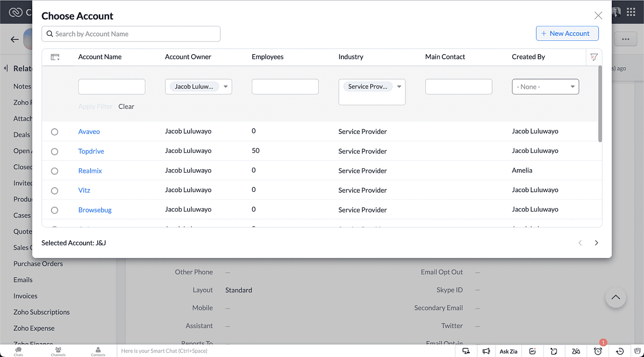Open the apps grid icon in top bar
The width and height of the screenshot is (644, 357).
point(631,12)
